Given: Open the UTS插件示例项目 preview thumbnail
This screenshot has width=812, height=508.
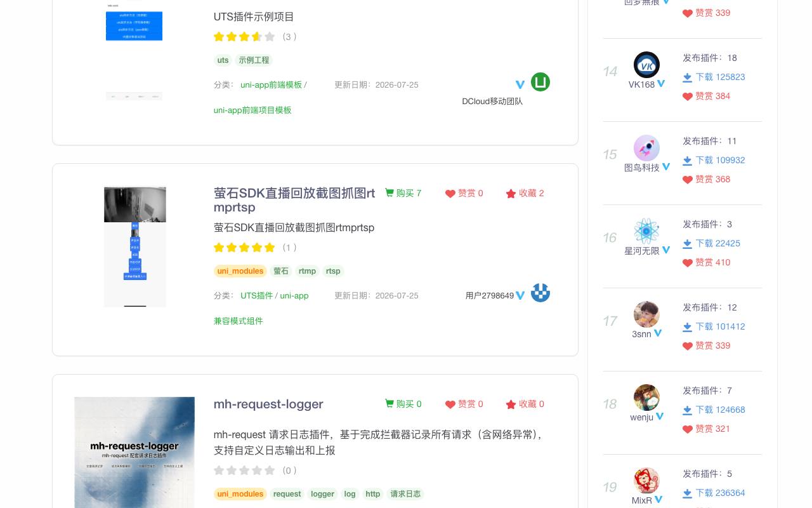Looking at the screenshot, I should [134, 51].
